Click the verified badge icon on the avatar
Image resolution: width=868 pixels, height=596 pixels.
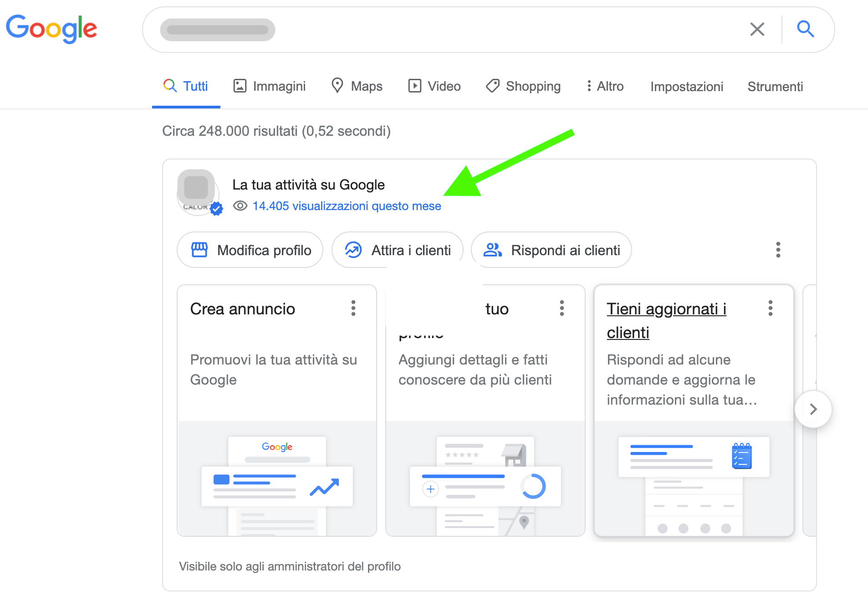pyautogui.click(x=216, y=209)
